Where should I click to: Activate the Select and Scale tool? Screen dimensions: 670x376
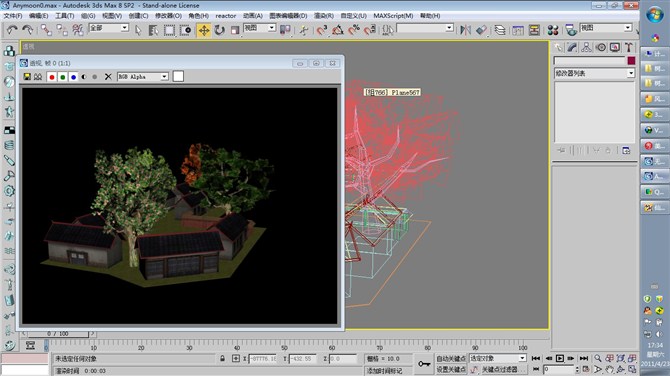pos(235,30)
